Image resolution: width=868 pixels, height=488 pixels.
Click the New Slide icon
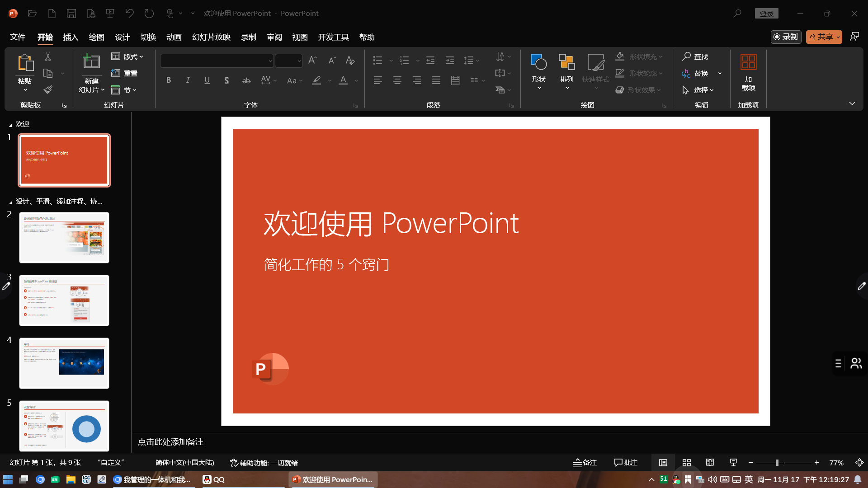click(91, 62)
